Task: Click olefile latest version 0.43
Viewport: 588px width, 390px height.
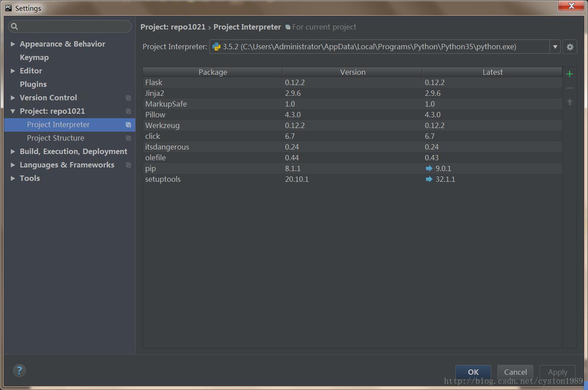Action: click(432, 158)
